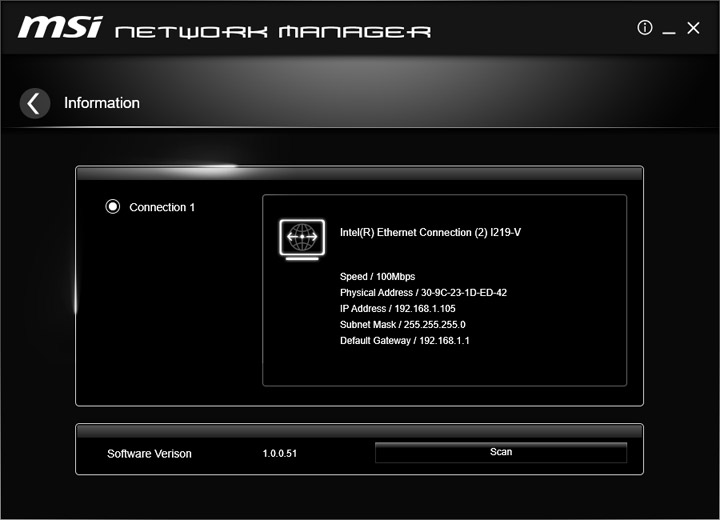Screen dimensions: 720x520
Task: Open the info icon in title bar
Action: (645, 28)
